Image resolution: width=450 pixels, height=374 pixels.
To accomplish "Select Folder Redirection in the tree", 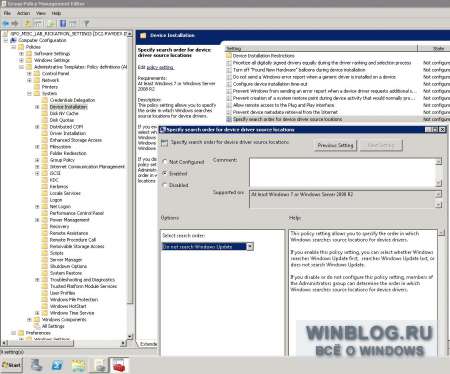I will (x=68, y=153).
